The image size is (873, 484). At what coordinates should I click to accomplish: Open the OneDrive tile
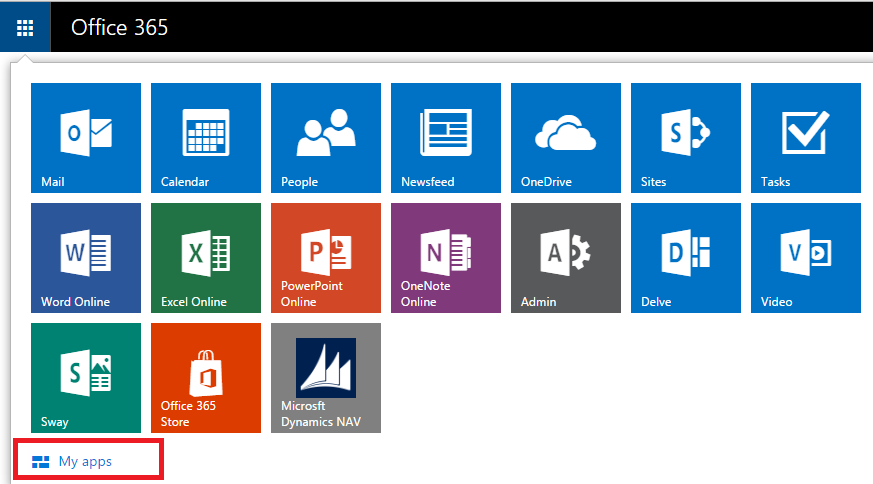[566, 138]
